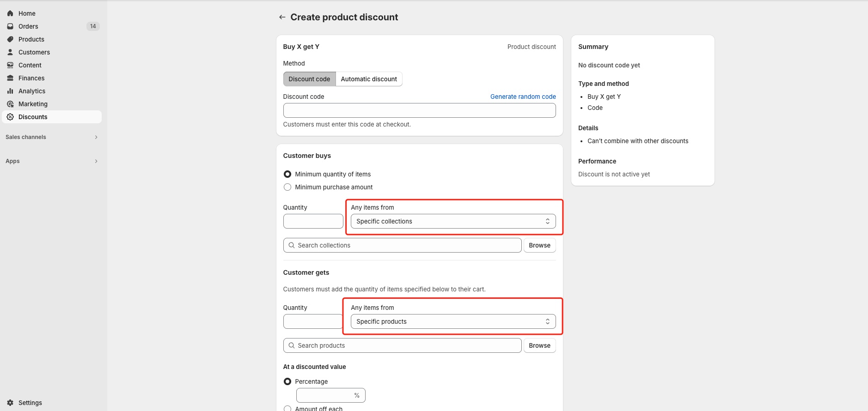Open Orders via its inbox icon

point(10,26)
